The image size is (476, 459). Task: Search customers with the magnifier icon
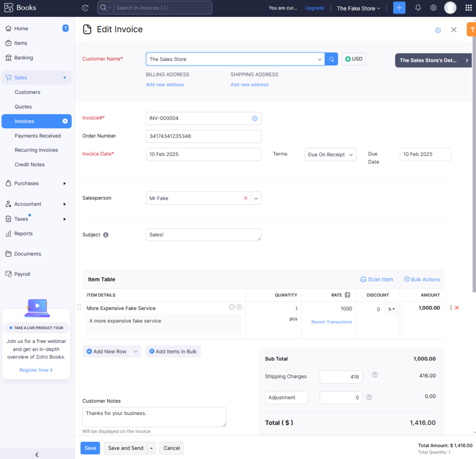point(331,59)
